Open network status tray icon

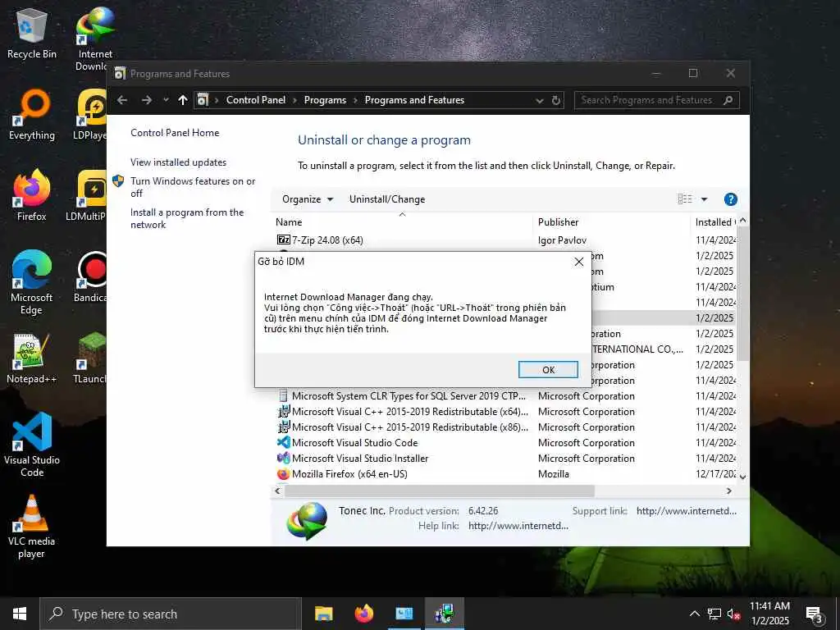[714, 614]
